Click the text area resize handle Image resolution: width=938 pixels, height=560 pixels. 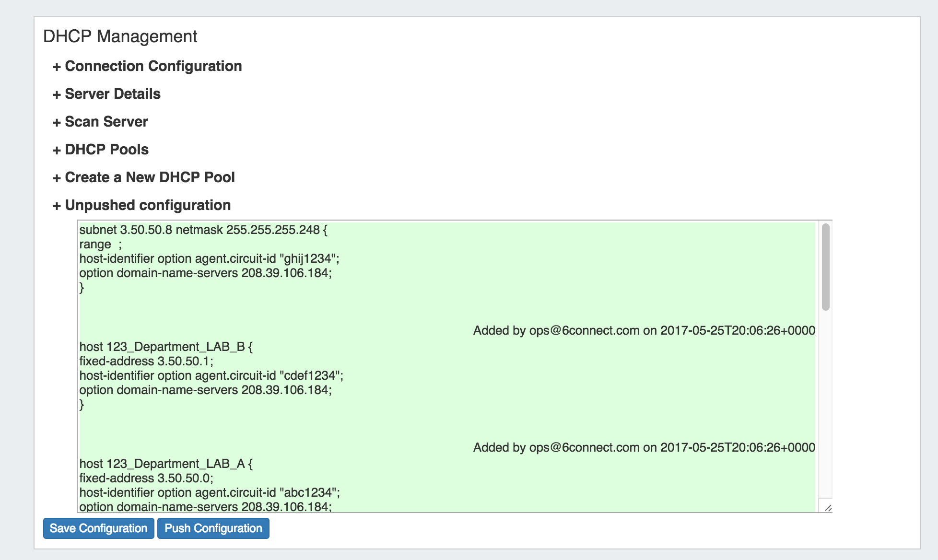(x=828, y=508)
